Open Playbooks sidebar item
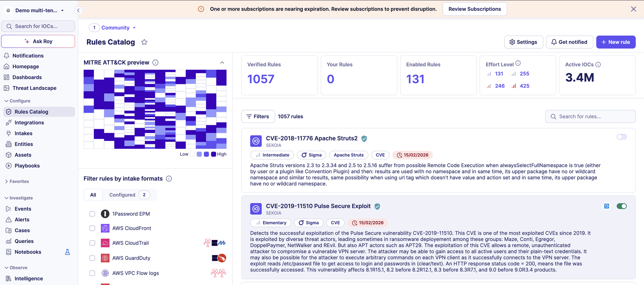The image size is (644, 285). pyautogui.click(x=27, y=165)
